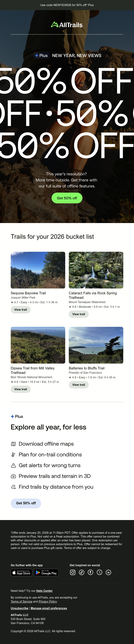Open the Cataract Falls waterfall photo
Screen dimensions: 134x644
point(96,270)
